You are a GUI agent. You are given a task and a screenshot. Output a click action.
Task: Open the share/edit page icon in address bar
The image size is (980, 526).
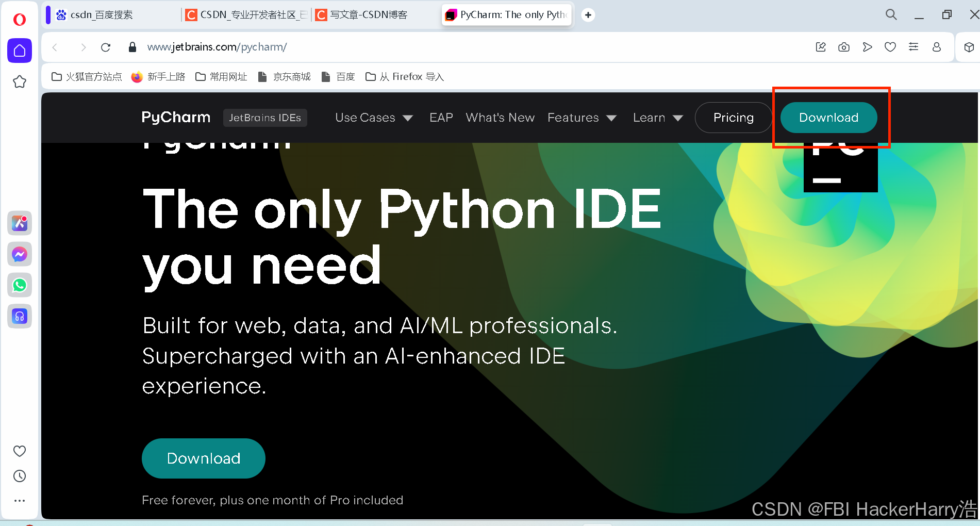[821, 47]
